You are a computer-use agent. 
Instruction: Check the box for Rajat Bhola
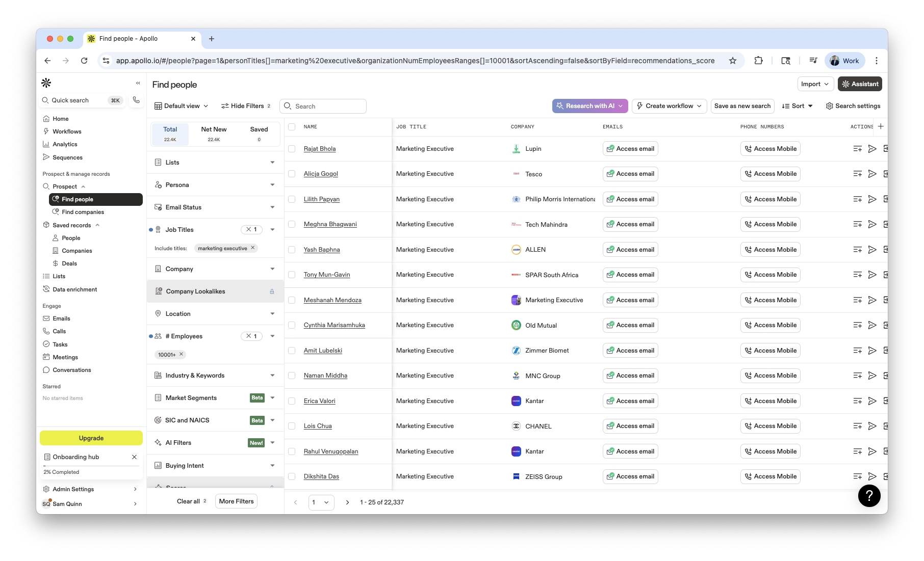point(292,149)
